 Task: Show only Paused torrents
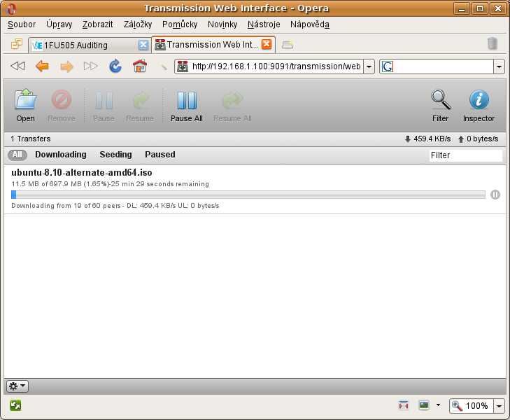160,155
